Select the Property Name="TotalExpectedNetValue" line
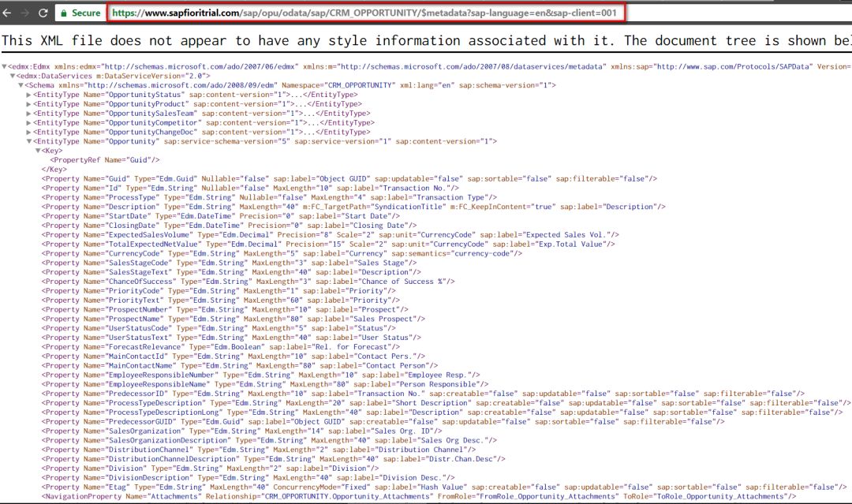Screen dimensions: 852x504 click(328, 245)
